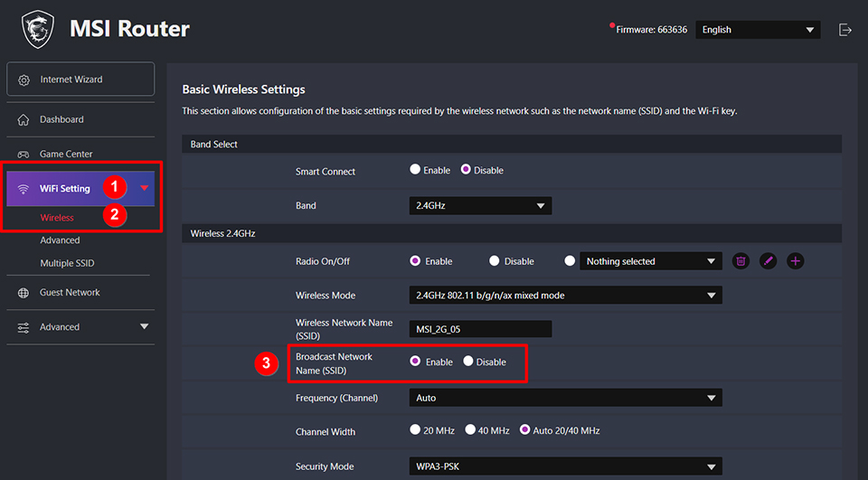This screenshot has width=868, height=480.
Task: Click the pencil edit icon beside schedule dropdown
Action: click(x=768, y=261)
